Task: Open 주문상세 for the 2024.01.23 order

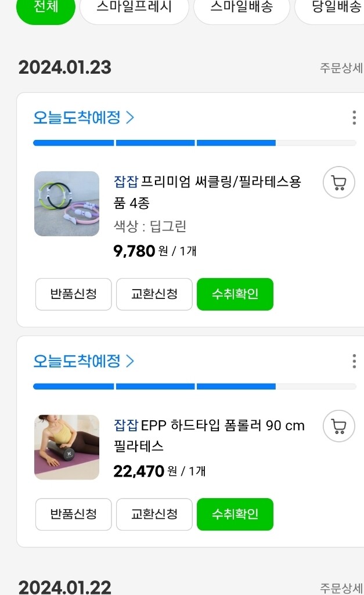Action: (341, 68)
